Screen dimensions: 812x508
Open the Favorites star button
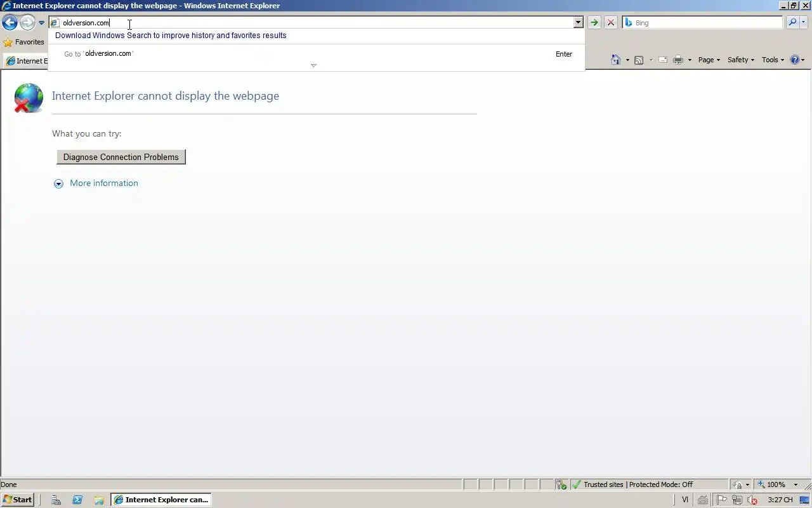23,42
